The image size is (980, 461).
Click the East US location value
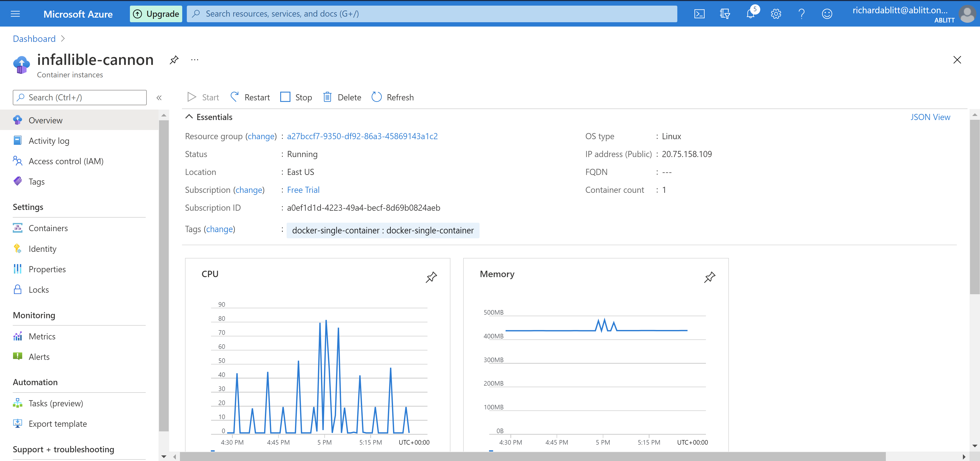point(301,172)
